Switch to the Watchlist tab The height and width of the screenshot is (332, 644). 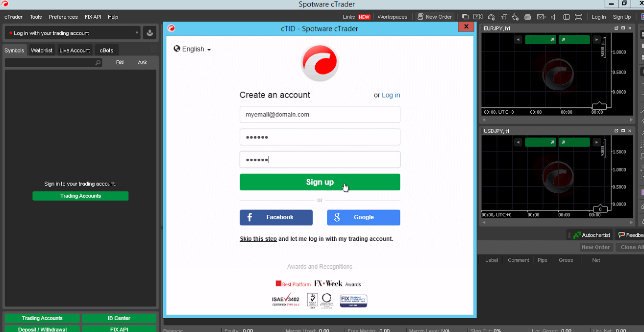tap(42, 50)
